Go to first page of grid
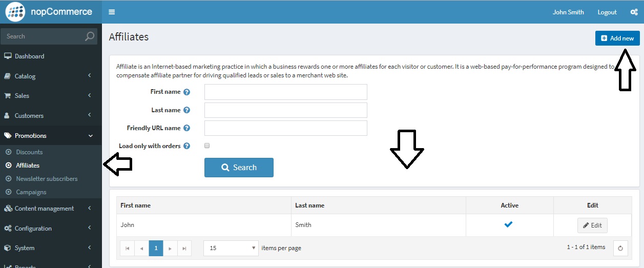The width and height of the screenshot is (644, 268). 127,248
